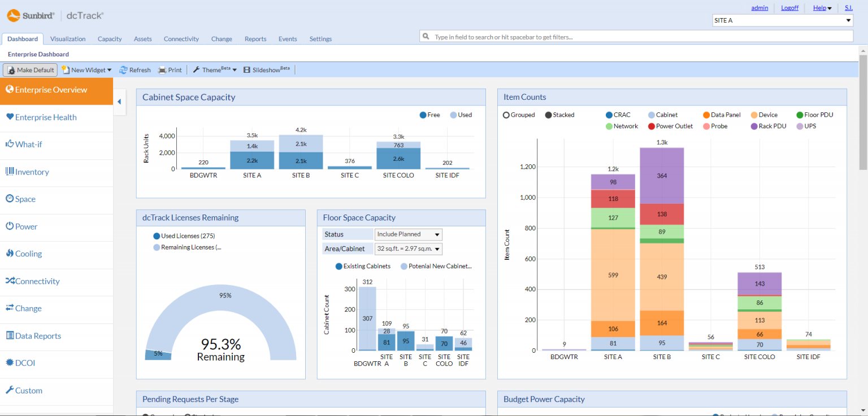
Task: Open the Connectivity tab in top navigation
Action: click(x=181, y=39)
